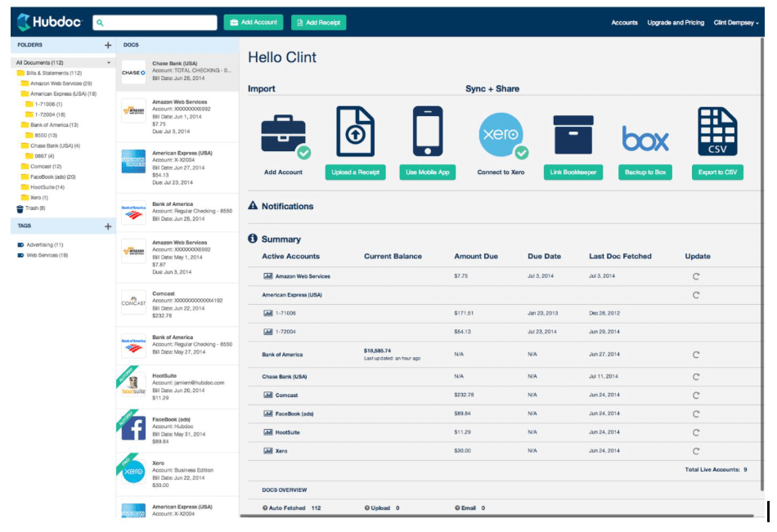Focus the search input field
The image size is (777, 532).
pyautogui.click(x=155, y=23)
